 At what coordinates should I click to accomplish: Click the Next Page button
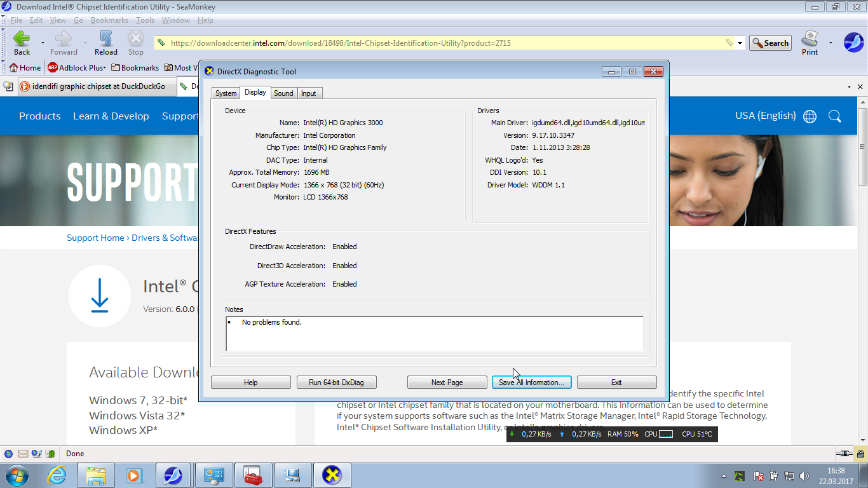tap(447, 383)
